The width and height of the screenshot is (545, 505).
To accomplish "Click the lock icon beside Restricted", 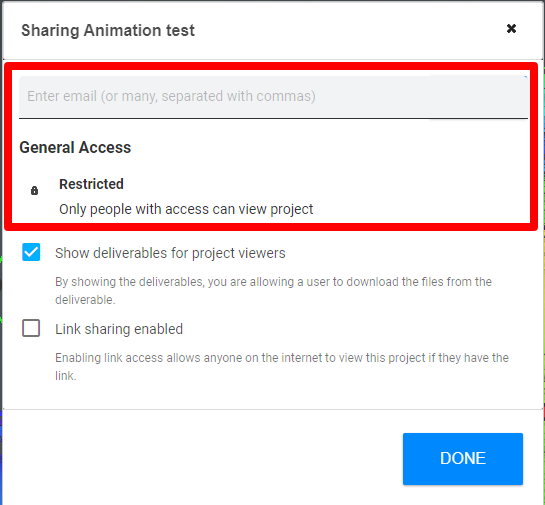I will pyautogui.click(x=34, y=190).
